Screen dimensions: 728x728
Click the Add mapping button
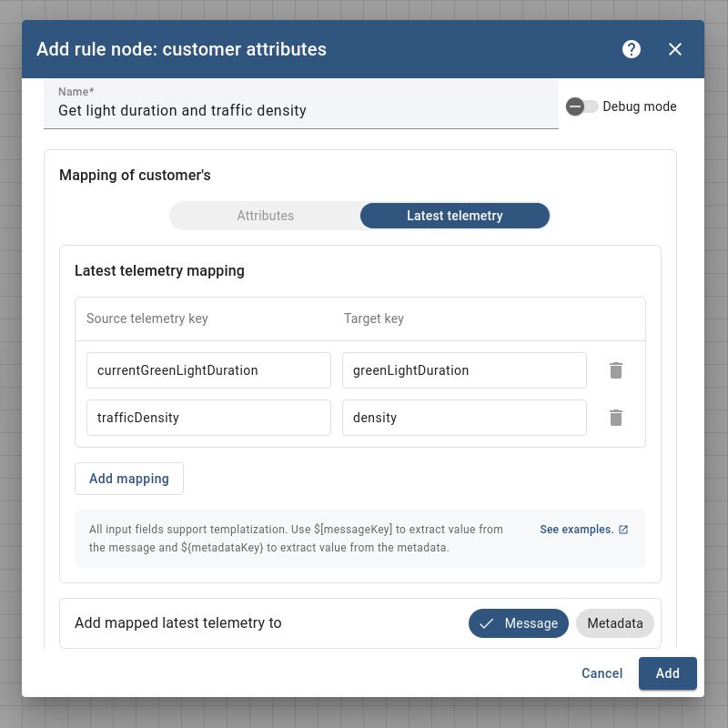(128, 478)
